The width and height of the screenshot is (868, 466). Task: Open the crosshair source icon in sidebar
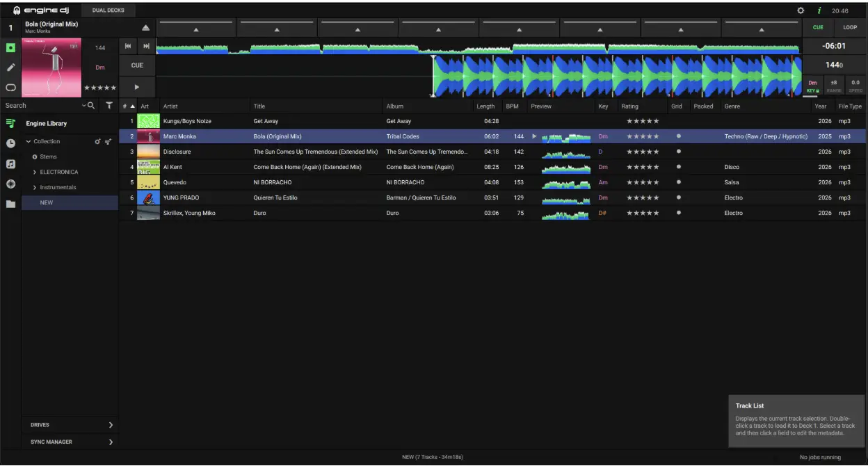click(x=10, y=184)
